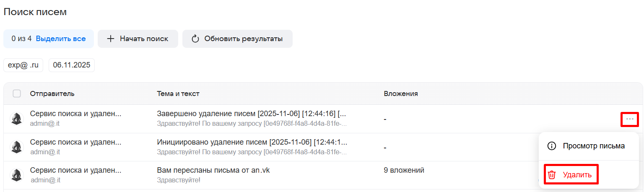Click the trash icon in the context menu
This screenshot has height=192, width=644.
click(x=552, y=175)
